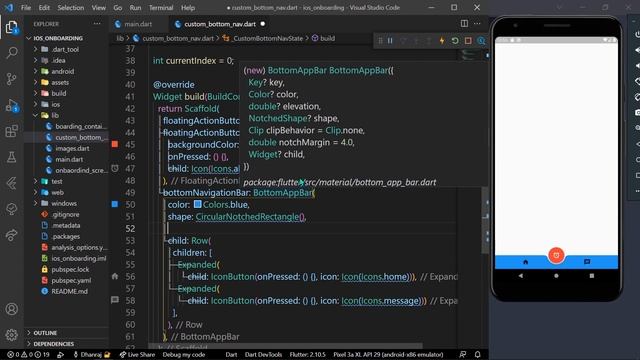640x360 pixels.
Task: Switch to the main.dart tab
Action: pyautogui.click(x=138, y=24)
